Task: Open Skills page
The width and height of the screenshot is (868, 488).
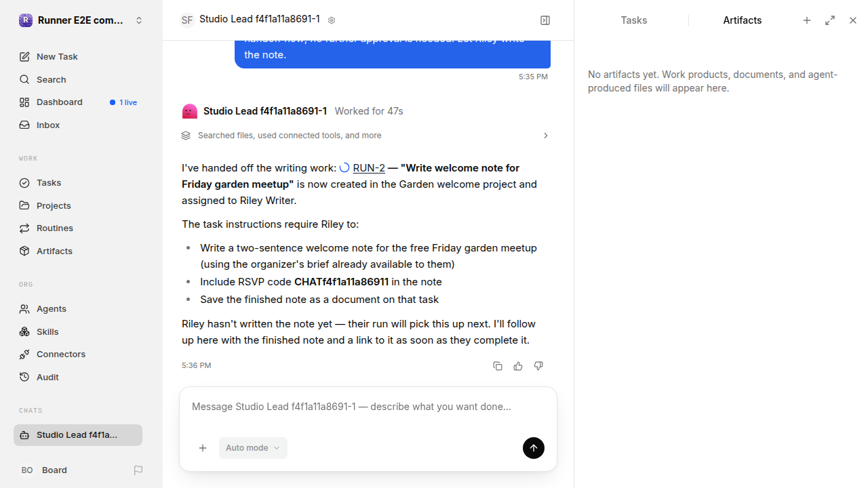Action: (x=78, y=331)
